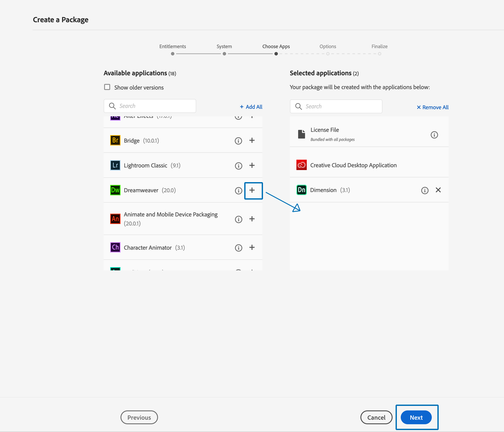View info for Dimension app

[x=425, y=191]
